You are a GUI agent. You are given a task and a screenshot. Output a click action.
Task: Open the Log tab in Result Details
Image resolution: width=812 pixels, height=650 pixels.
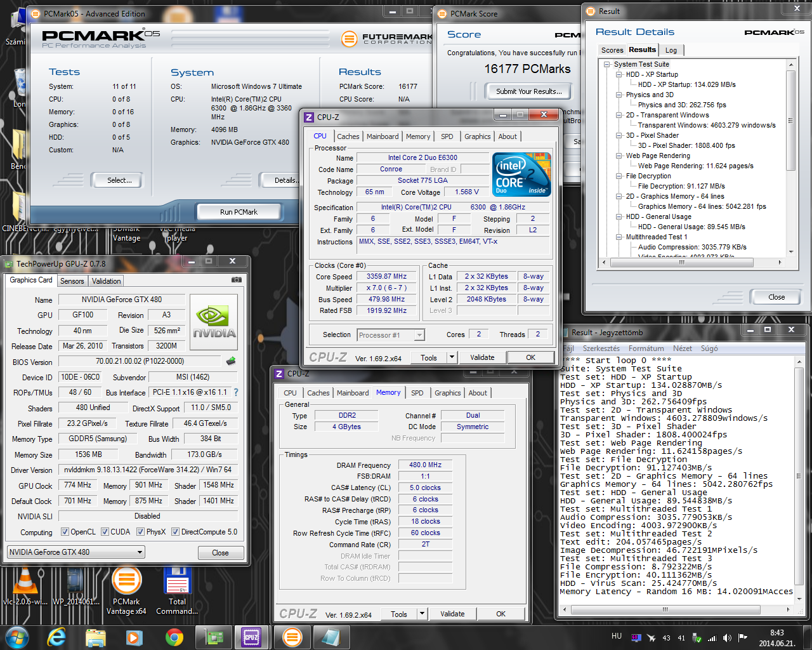[x=671, y=50]
